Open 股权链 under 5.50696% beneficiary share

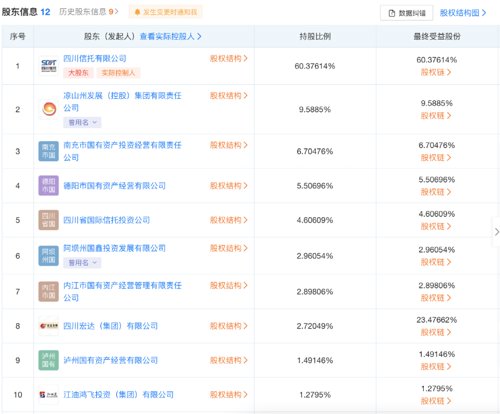436,192
